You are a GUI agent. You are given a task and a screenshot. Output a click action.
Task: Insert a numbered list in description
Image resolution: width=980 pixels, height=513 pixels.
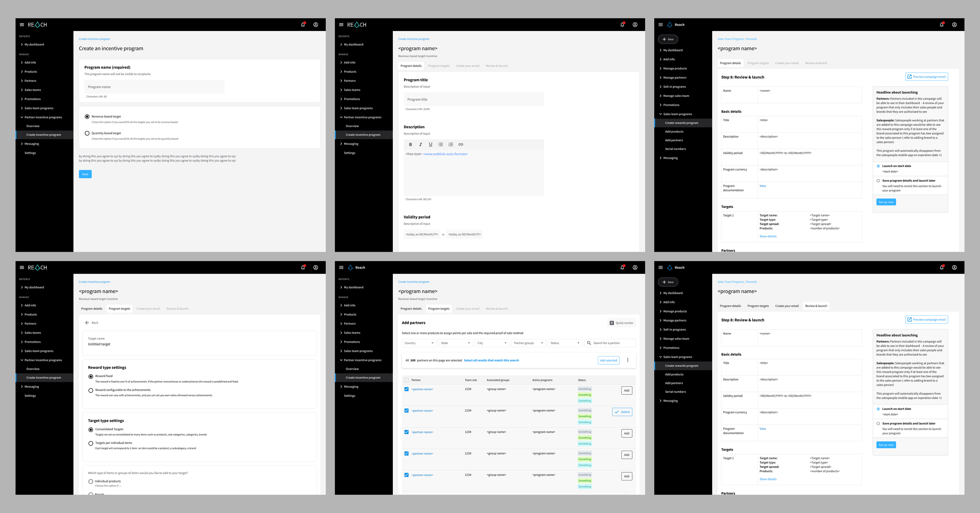coord(450,144)
